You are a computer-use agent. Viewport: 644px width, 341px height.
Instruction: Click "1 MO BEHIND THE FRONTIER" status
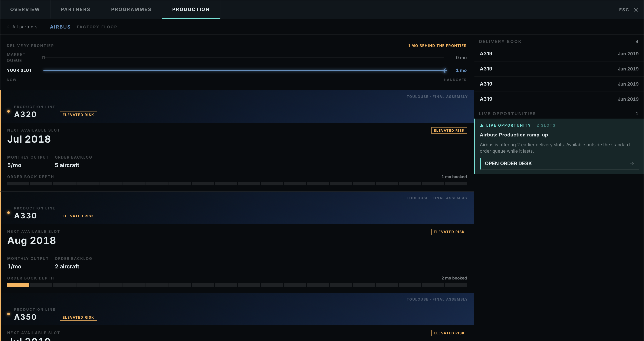point(437,46)
